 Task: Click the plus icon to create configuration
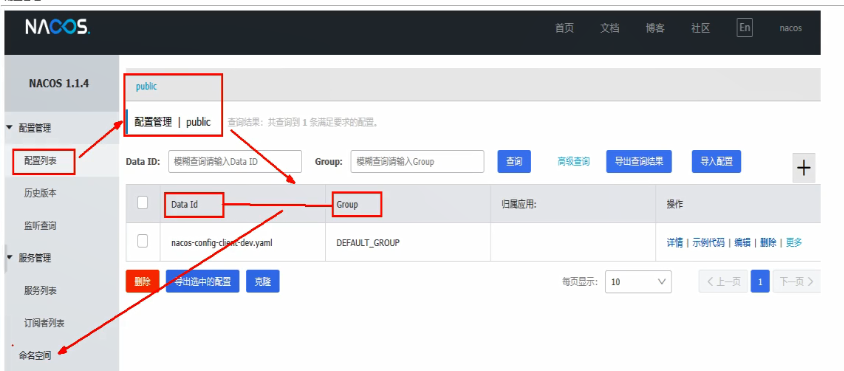click(804, 168)
